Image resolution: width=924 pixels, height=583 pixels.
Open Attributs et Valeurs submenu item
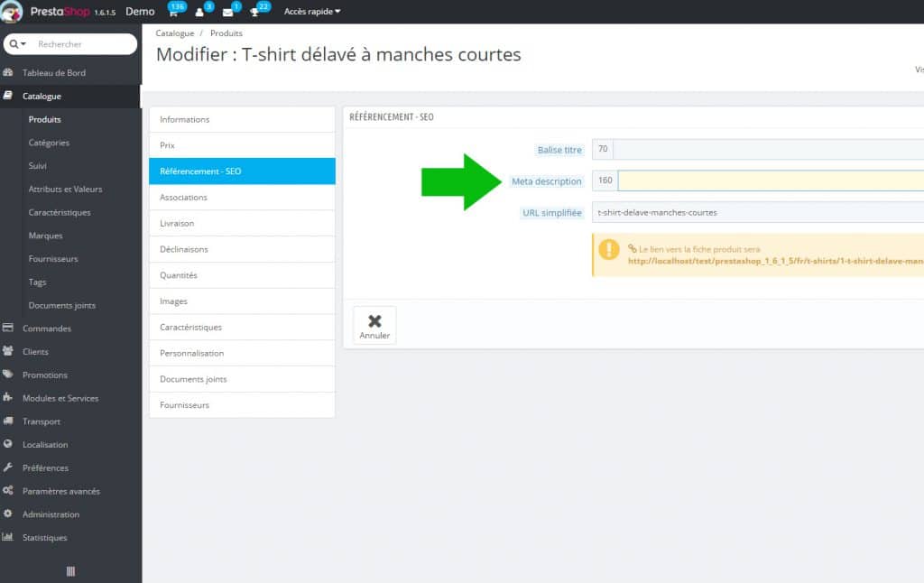[65, 190]
